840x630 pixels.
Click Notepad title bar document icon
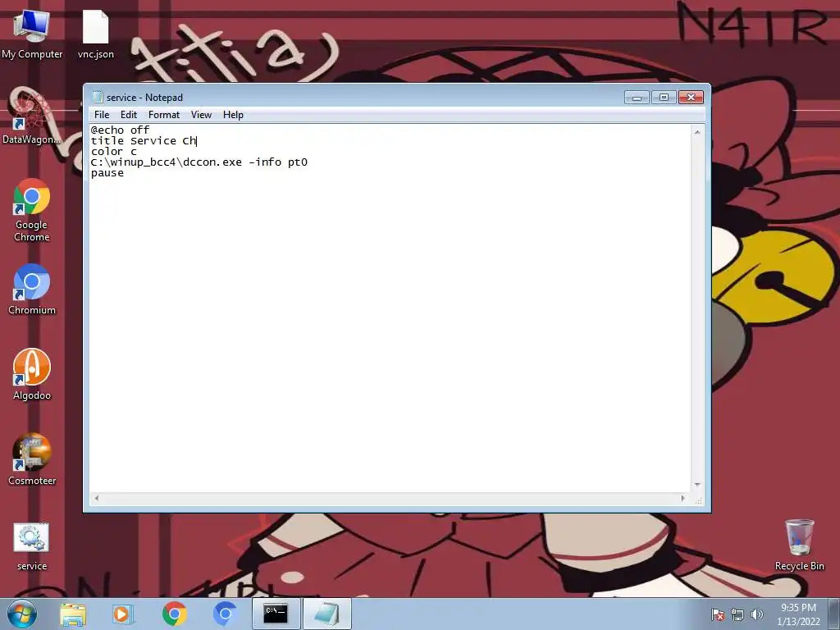(97, 97)
